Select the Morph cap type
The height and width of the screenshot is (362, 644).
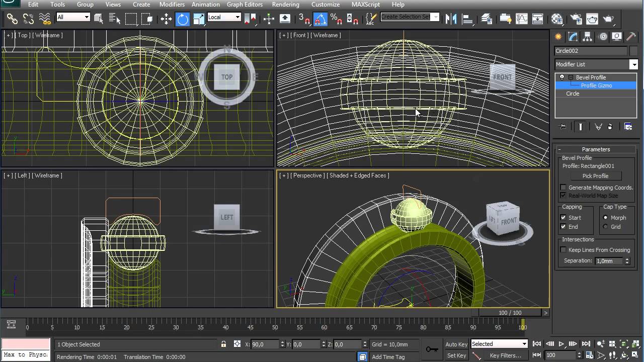(605, 218)
